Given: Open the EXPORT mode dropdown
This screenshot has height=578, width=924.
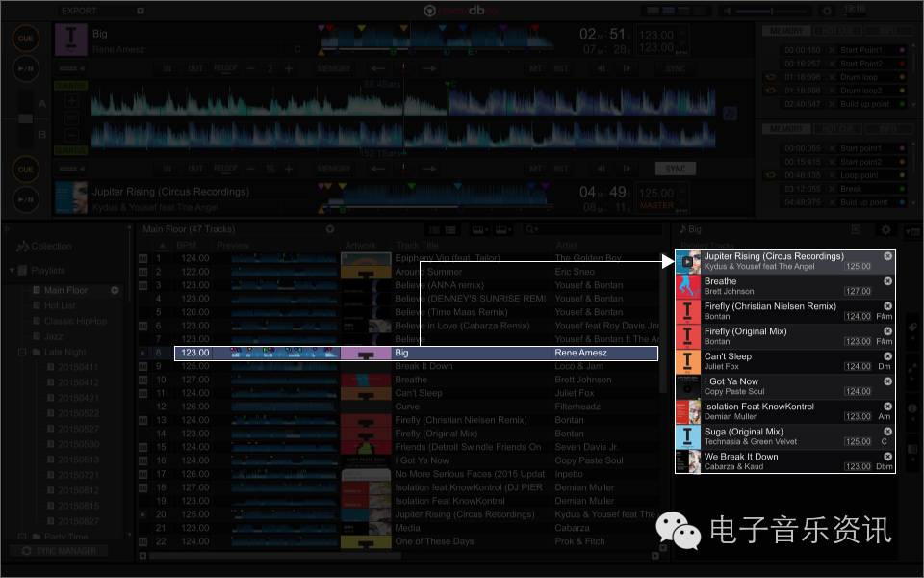Looking at the screenshot, I should pyautogui.click(x=140, y=12).
